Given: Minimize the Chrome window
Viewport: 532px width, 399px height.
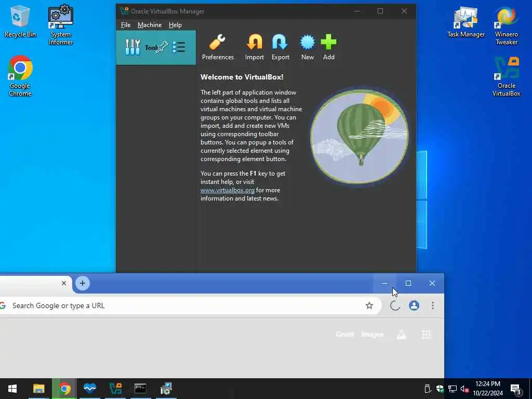Looking at the screenshot, I should 384,283.
